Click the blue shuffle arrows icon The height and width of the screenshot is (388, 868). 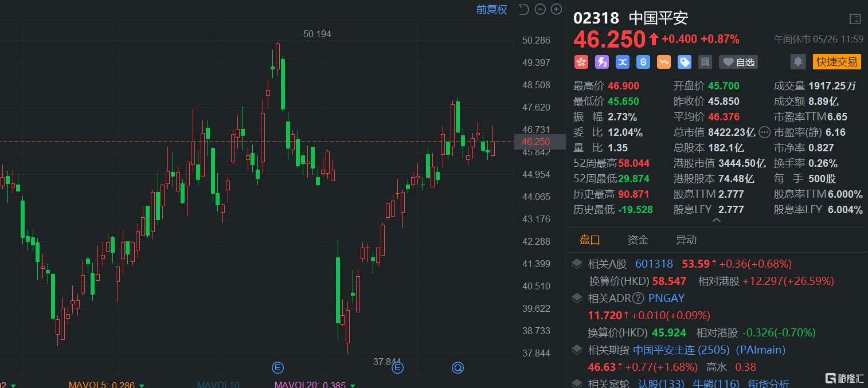[x=622, y=62]
